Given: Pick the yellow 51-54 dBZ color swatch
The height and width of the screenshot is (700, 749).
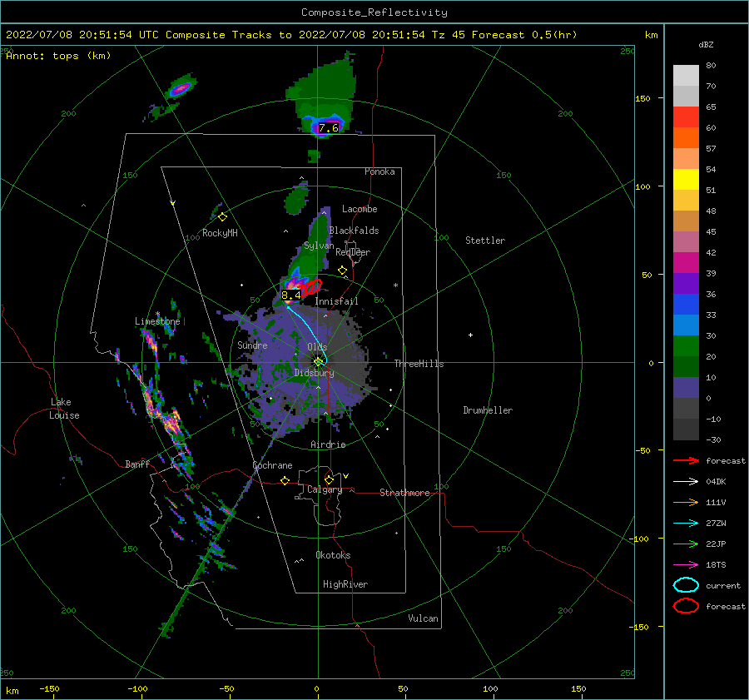Looking at the screenshot, I should [686, 180].
